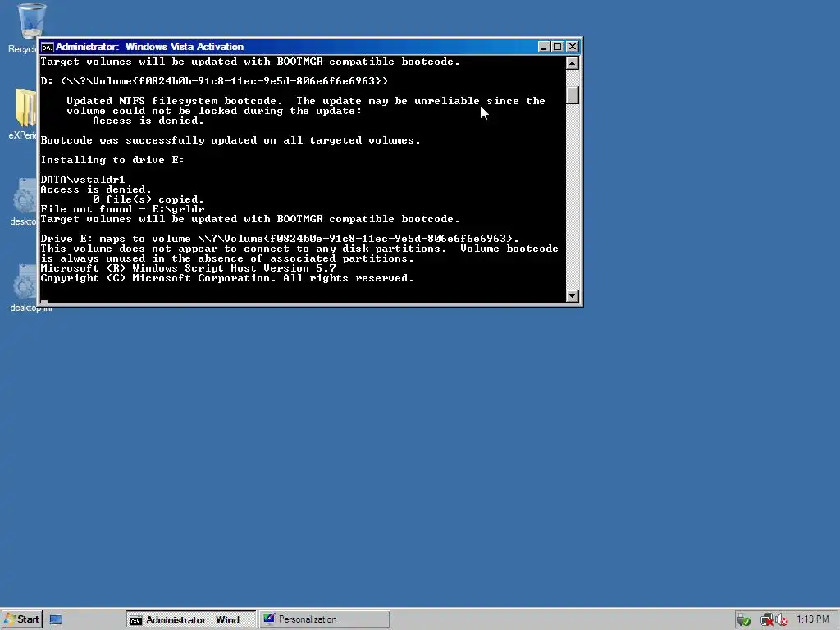Screen dimensions: 840x630
Task: Click the console scrollbar up arrow
Action: [x=572, y=63]
